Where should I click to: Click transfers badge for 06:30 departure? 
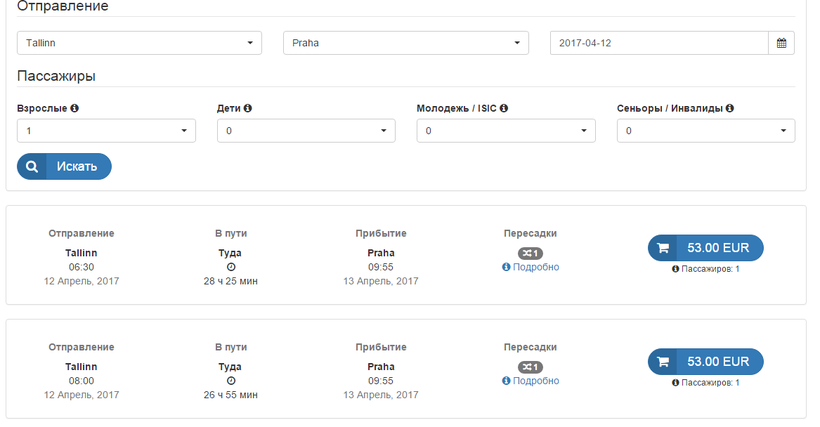530,253
